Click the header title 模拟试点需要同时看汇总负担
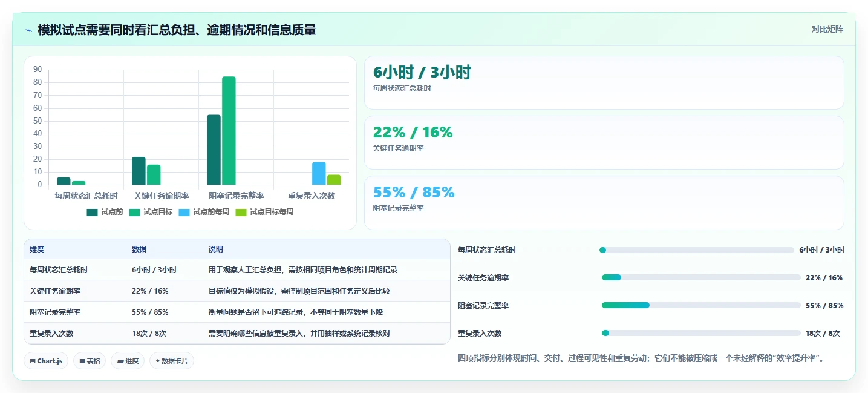The image size is (868, 393). point(177,30)
